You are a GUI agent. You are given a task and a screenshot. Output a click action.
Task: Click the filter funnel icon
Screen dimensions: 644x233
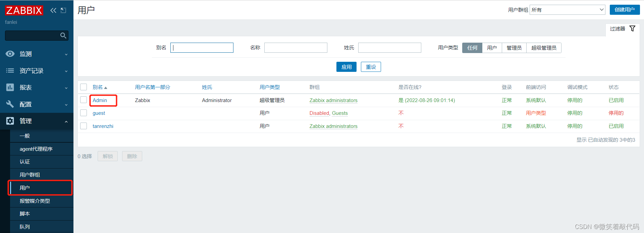coord(632,29)
